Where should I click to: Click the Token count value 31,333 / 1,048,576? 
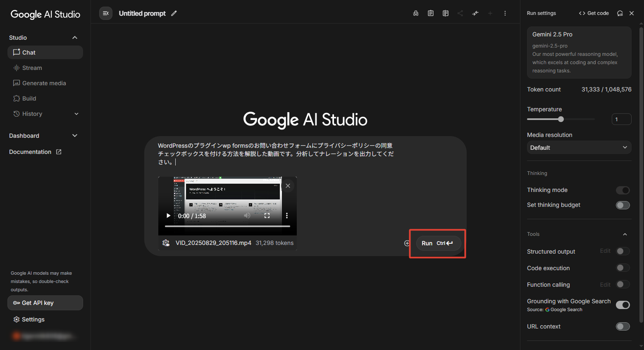coord(606,89)
